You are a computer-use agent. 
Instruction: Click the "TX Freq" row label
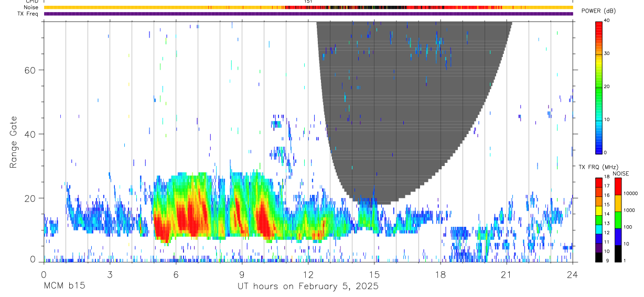coord(28,14)
